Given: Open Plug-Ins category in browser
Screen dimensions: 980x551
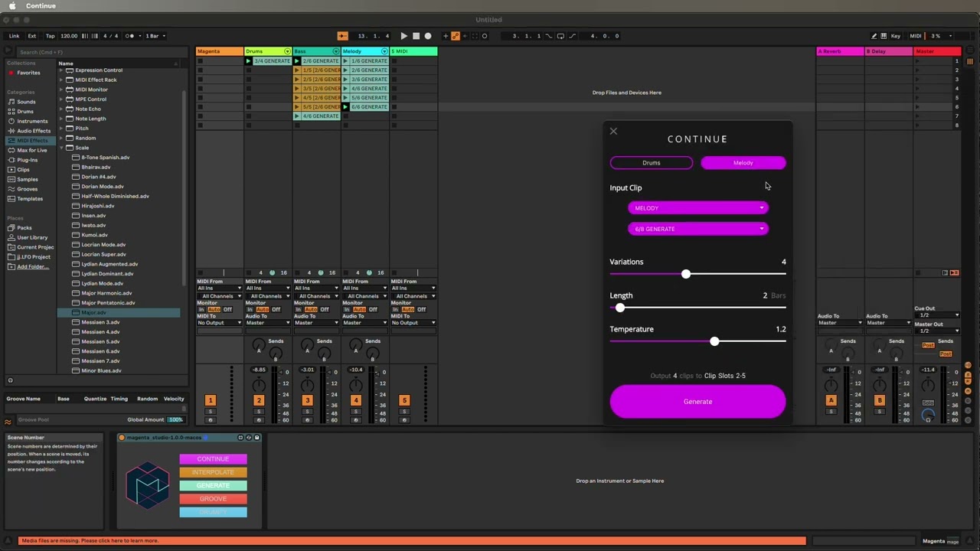Looking at the screenshot, I should coord(28,160).
